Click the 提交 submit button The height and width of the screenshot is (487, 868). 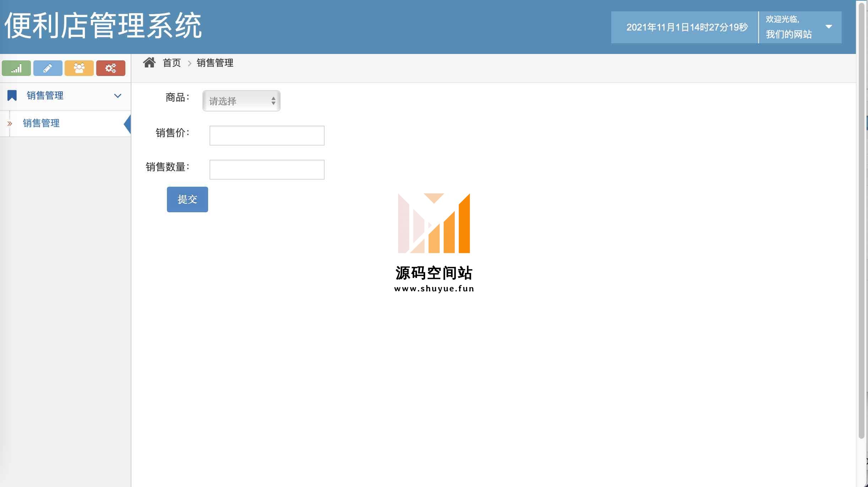coord(188,199)
